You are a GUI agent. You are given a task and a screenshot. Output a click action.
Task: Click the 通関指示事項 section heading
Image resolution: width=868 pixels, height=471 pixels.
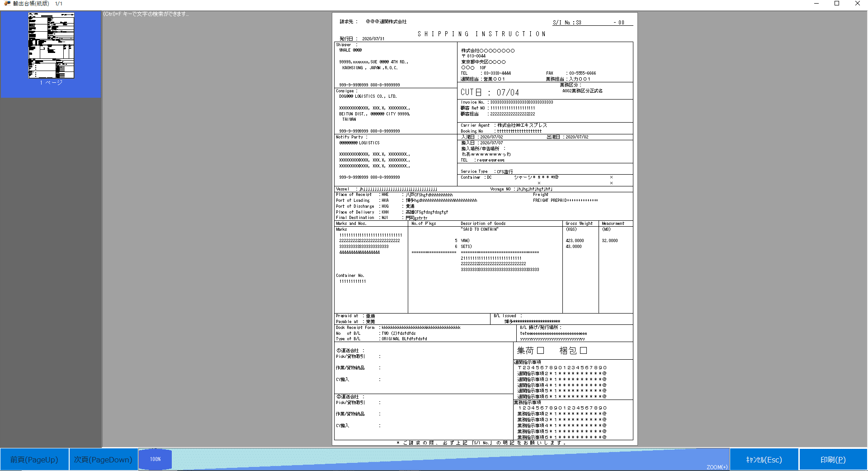pyautogui.click(x=527, y=362)
